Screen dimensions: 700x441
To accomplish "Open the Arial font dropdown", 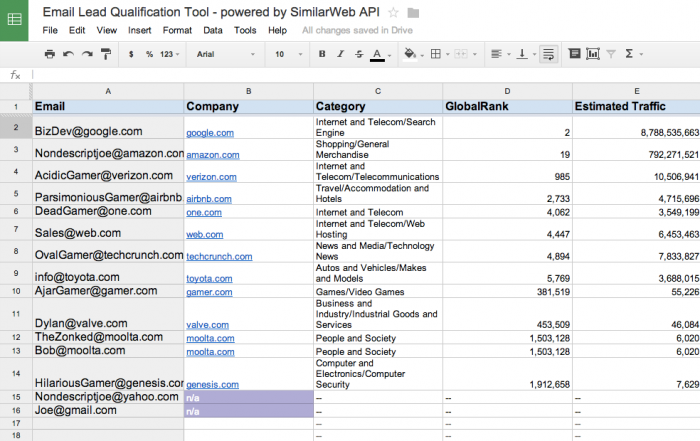I will pyautogui.click(x=225, y=54).
